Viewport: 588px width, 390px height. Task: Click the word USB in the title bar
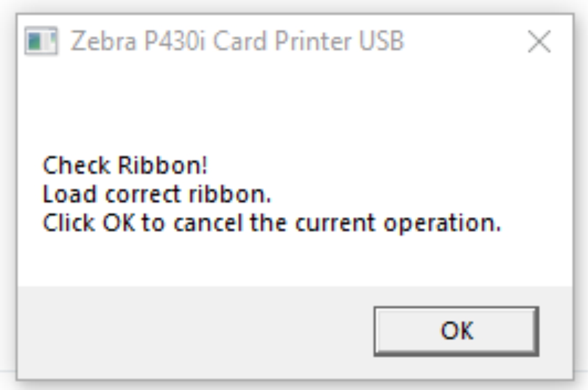coord(381,41)
